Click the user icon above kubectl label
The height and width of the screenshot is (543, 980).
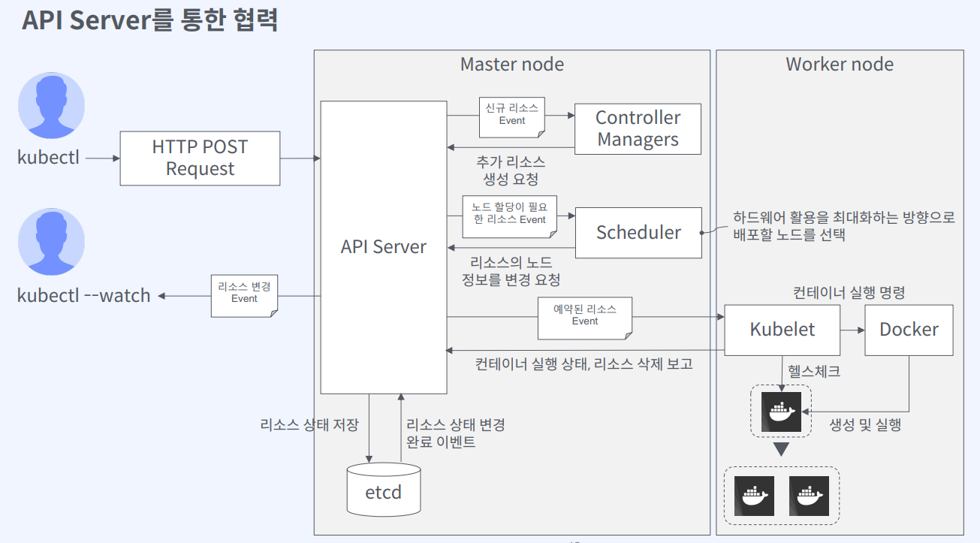point(51,106)
